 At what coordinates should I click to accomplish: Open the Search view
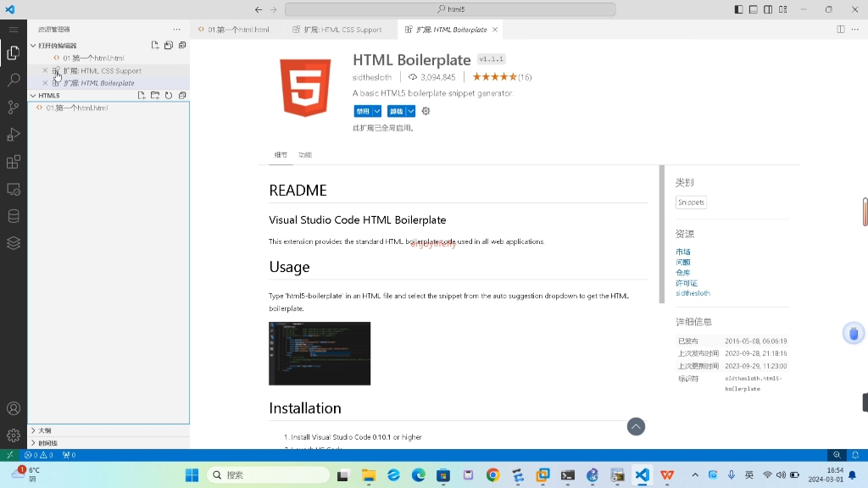click(13, 80)
